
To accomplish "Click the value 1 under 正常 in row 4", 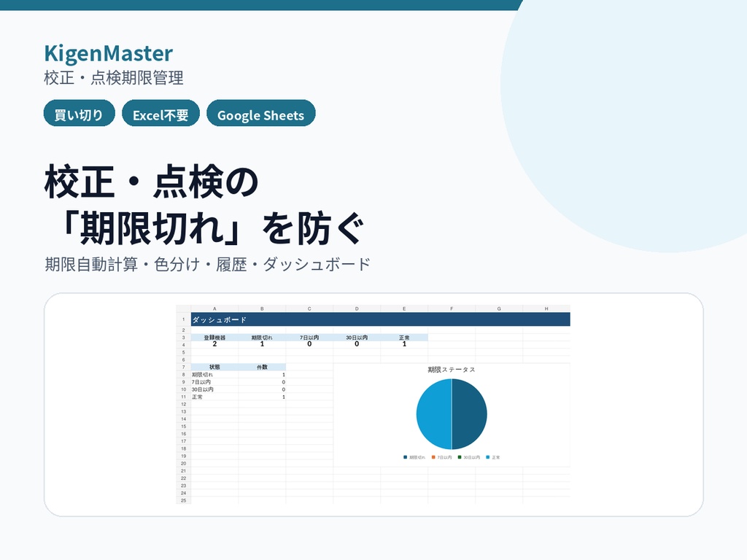I will 404,344.
